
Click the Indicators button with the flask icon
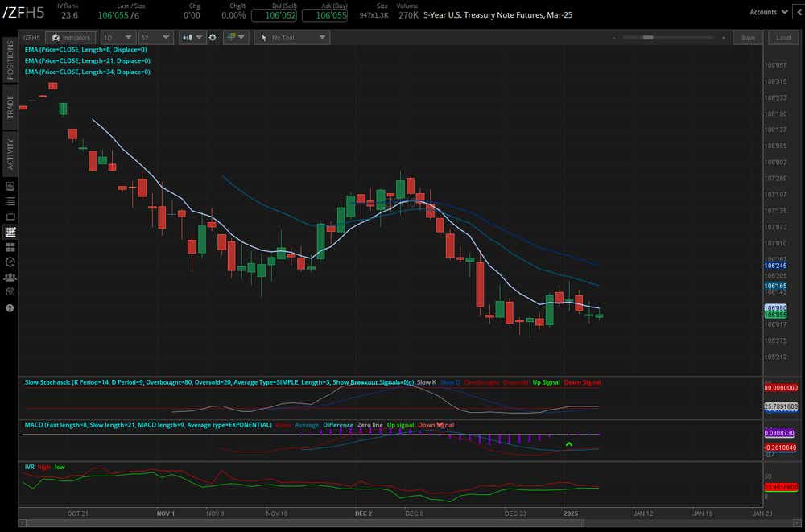pos(70,37)
